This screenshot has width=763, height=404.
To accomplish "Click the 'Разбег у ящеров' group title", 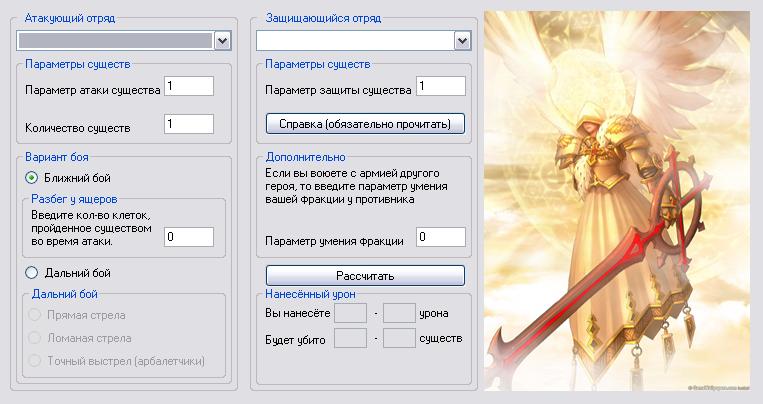I will 74,199.
